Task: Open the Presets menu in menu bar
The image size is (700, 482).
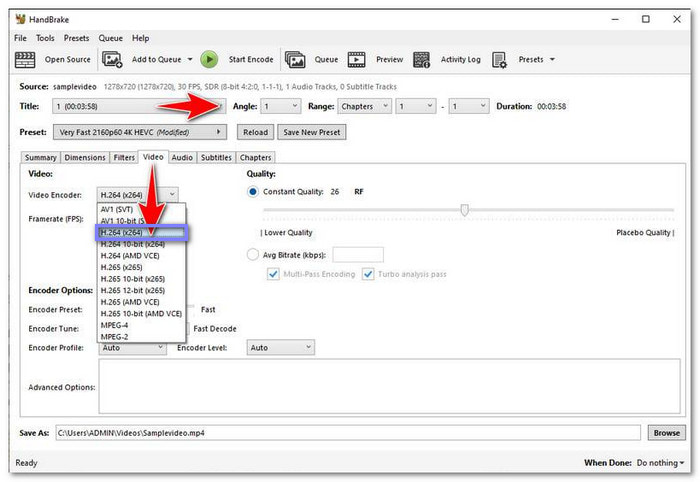Action: pyautogui.click(x=76, y=38)
